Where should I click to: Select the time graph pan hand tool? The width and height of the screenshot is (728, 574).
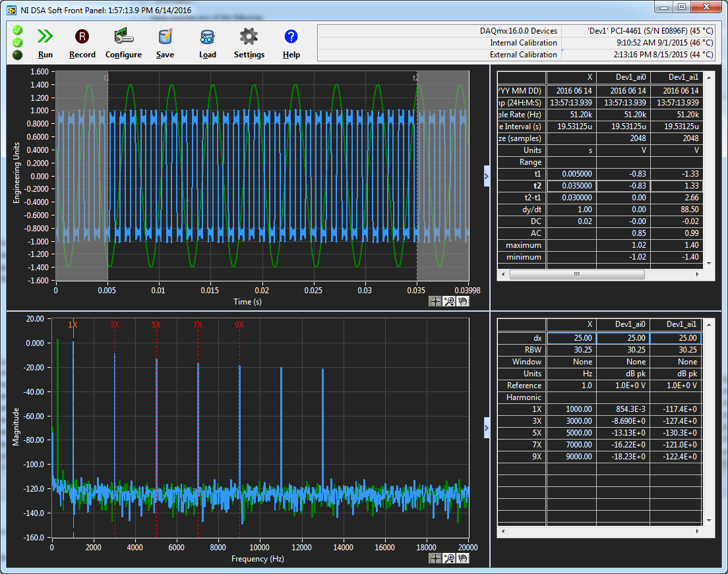click(x=463, y=301)
